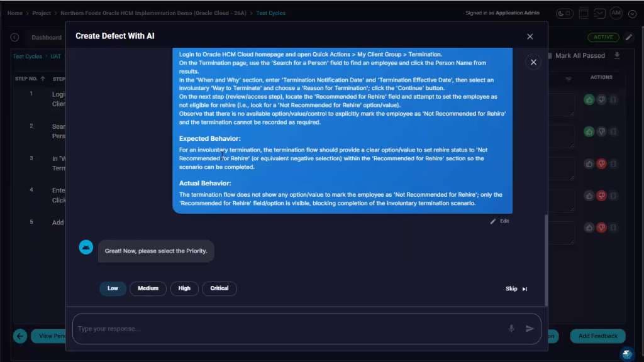Click the select the Priority prompt message
This screenshot has width=644, height=362.
(156, 251)
